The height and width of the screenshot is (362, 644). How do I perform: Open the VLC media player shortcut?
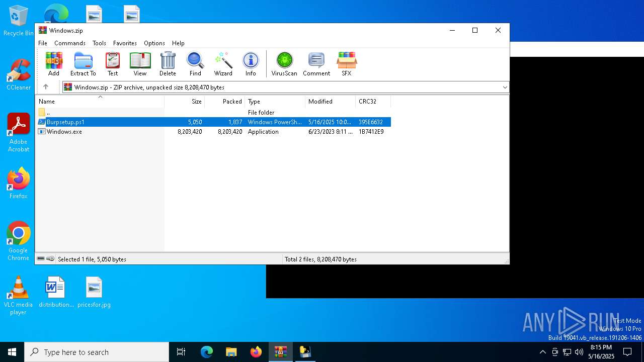(x=18, y=296)
